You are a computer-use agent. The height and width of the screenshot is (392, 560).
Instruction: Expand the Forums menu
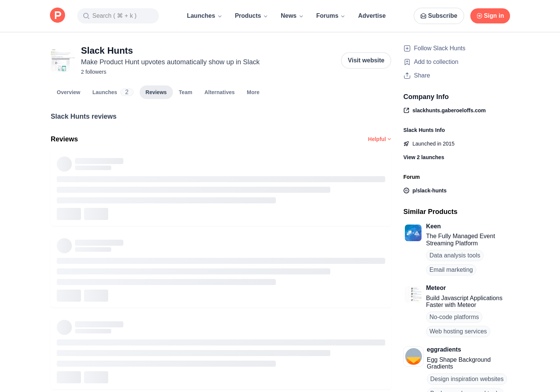331,16
